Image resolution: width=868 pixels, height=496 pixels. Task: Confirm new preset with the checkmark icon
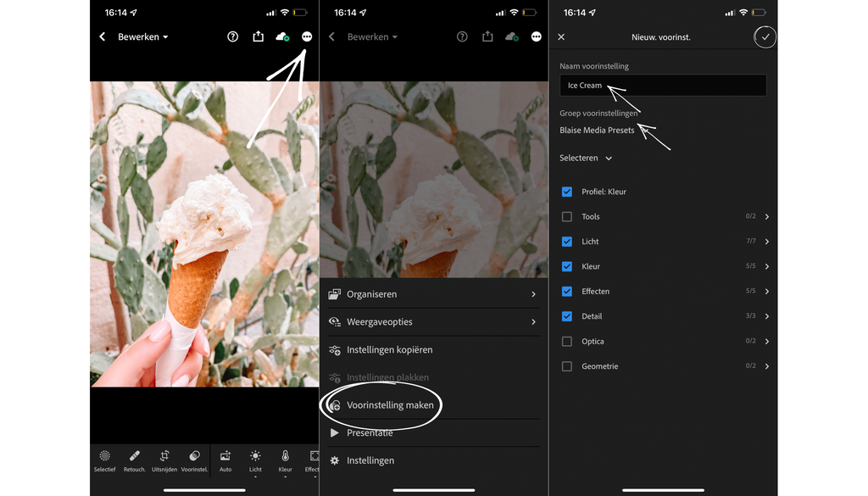pyautogui.click(x=765, y=37)
